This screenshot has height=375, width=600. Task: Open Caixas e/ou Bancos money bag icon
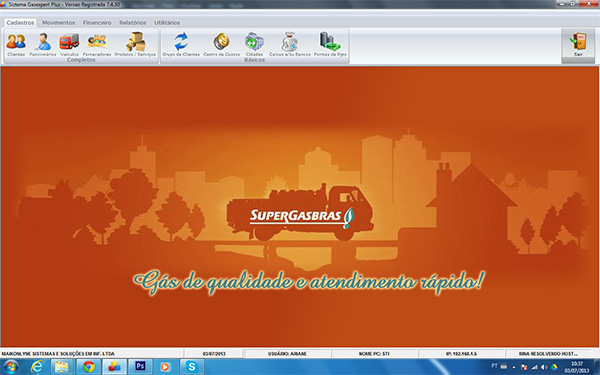pyautogui.click(x=290, y=44)
